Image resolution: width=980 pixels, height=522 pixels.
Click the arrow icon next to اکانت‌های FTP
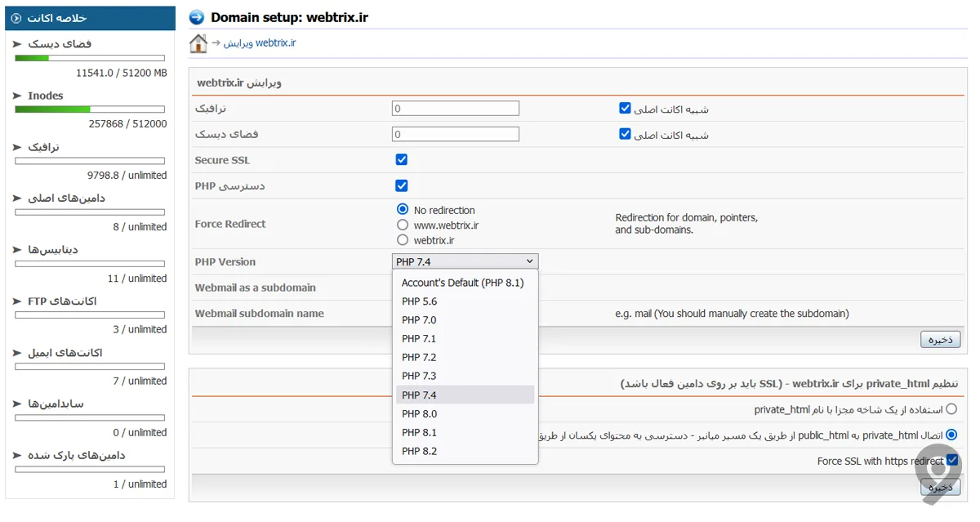pos(18,301)
